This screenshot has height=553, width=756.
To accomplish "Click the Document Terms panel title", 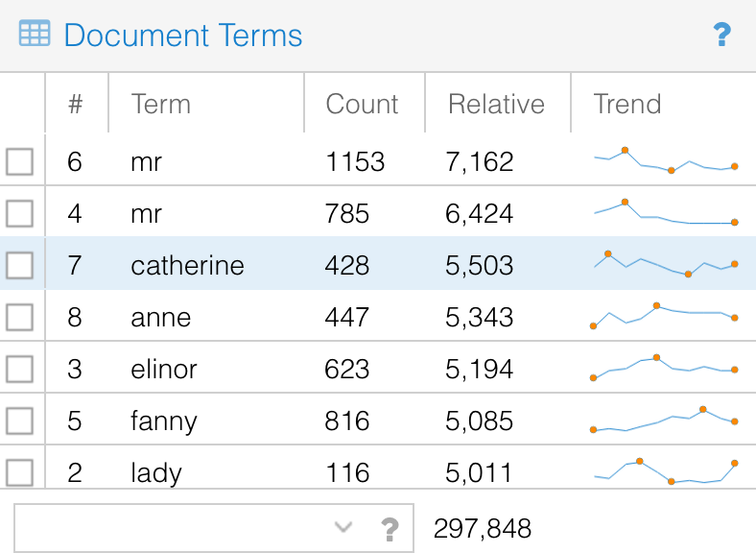I will [182, 36].
